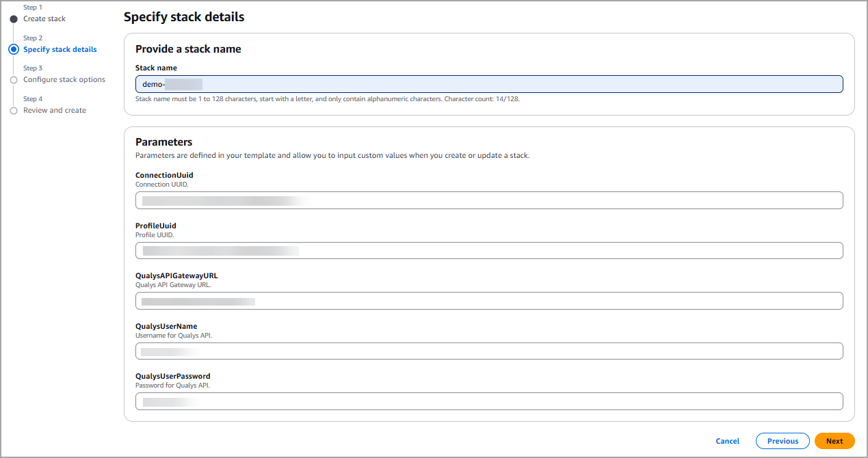This screenshot has width=868, height=458.
Task: Click the Stack name field label
Action: coord(156,68)
